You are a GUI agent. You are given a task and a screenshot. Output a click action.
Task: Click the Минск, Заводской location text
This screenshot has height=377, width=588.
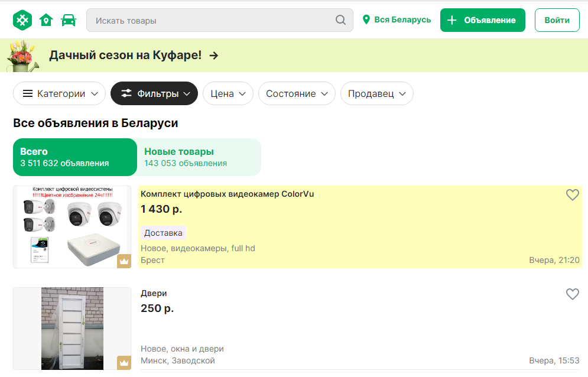pyautogui.click(x=178, y=361)
